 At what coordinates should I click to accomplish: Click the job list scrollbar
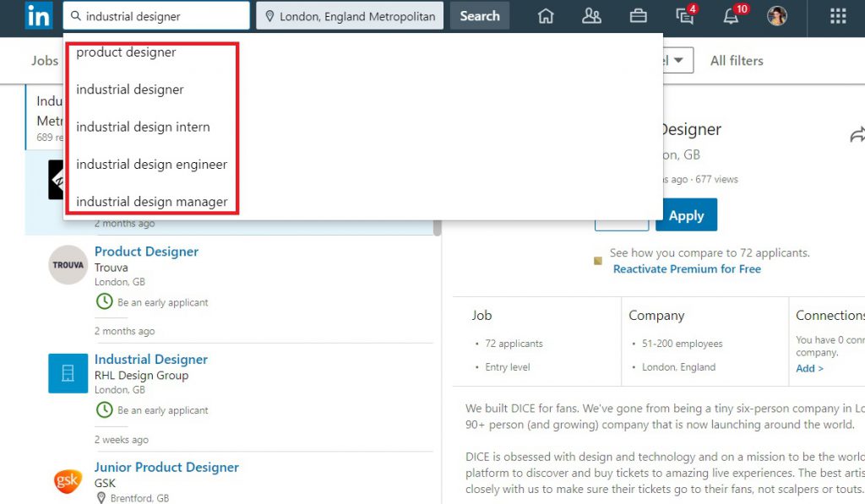(x=437, y=228)
